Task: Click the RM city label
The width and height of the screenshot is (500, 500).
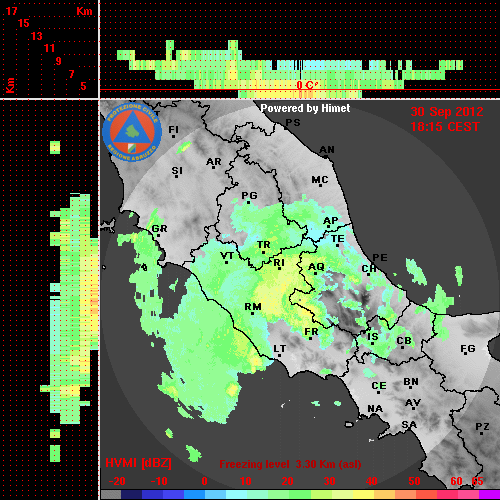Action: (253, 306)
